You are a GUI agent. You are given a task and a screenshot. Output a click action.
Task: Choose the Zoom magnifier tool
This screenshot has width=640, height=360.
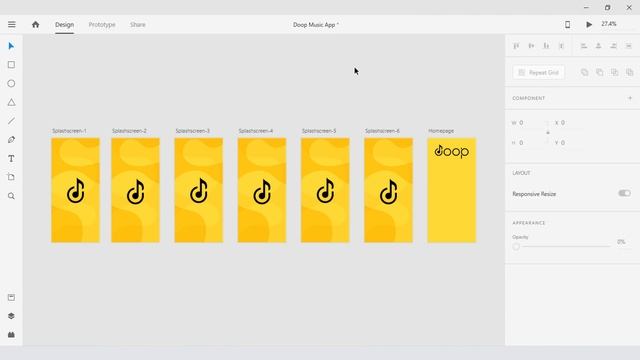(x=11, y=196)
